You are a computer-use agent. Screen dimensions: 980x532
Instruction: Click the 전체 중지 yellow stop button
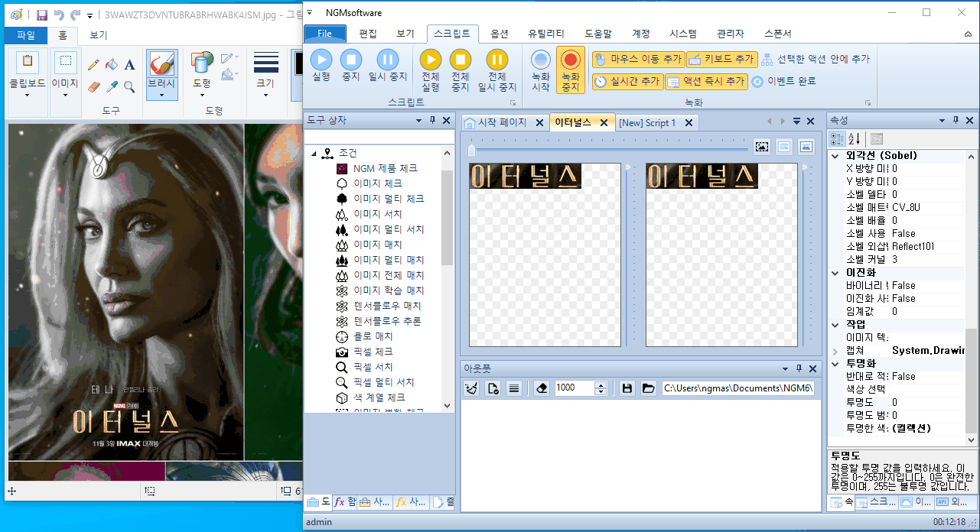pos(460,70)
